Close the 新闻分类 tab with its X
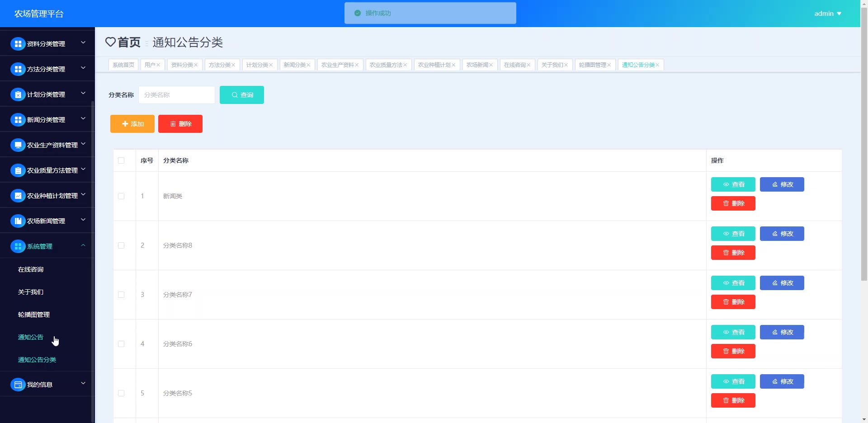The height and width of the screenshot is (423, 868). [308, 65]
